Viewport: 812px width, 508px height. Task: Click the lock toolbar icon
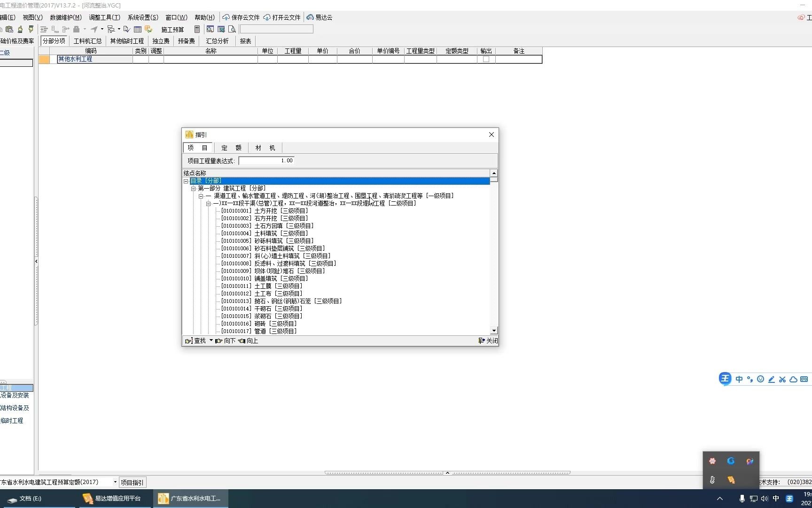tap(77, 29)
